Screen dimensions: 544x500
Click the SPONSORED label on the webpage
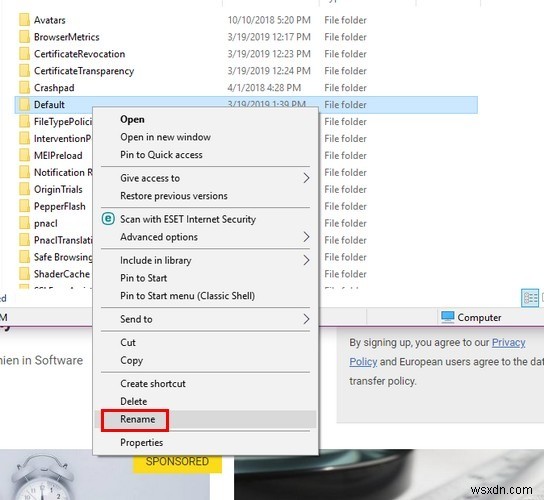pos(177,462)
